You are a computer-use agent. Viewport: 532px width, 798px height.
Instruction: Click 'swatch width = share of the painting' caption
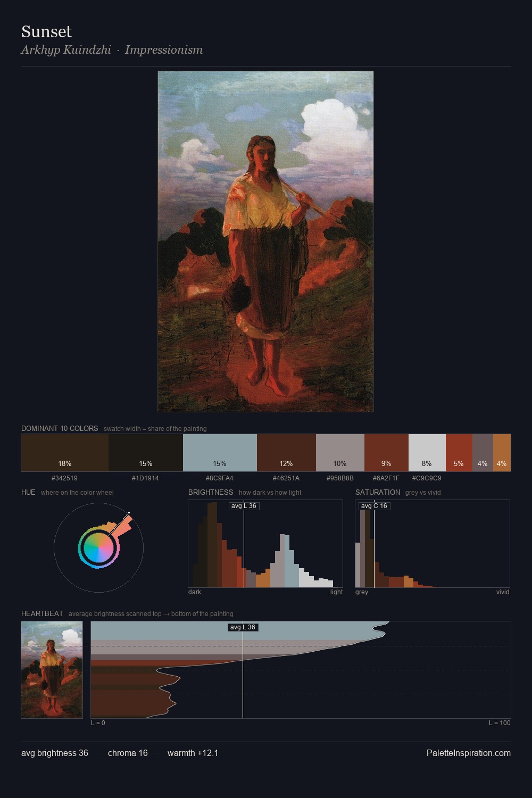click(x=155, y=429)
